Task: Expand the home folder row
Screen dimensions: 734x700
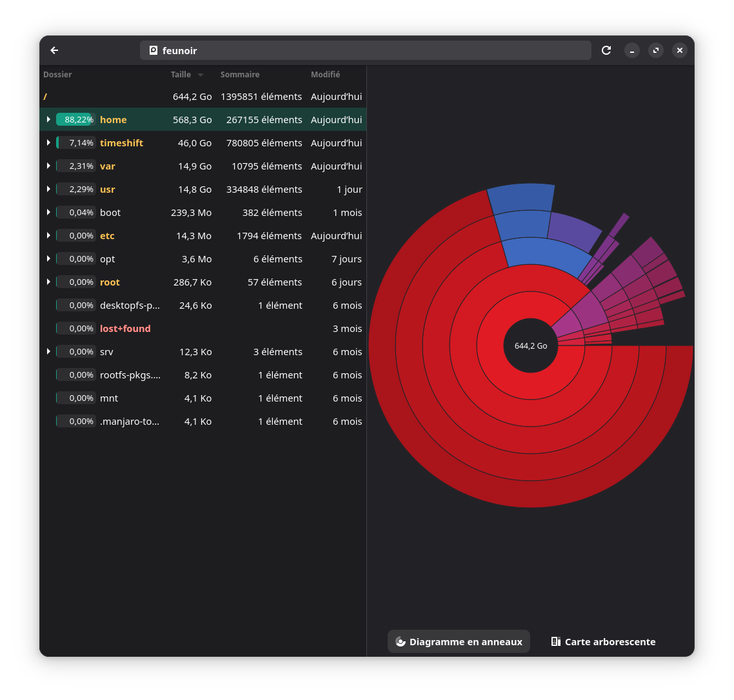Action: (x=48, y=119)
